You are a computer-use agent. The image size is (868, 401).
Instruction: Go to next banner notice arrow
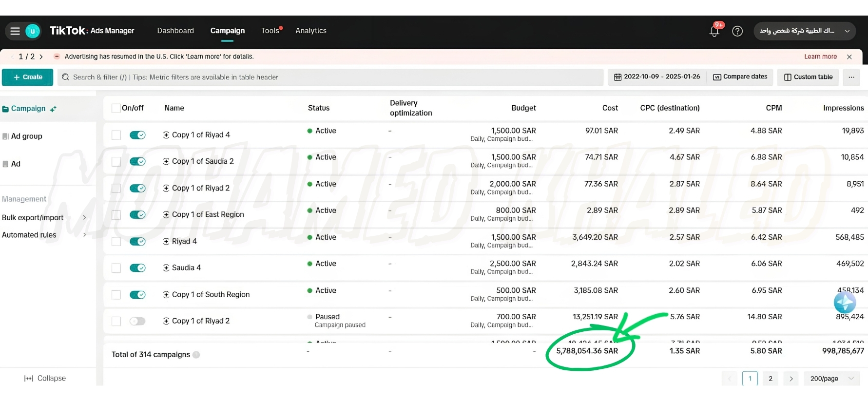[41, 57]
